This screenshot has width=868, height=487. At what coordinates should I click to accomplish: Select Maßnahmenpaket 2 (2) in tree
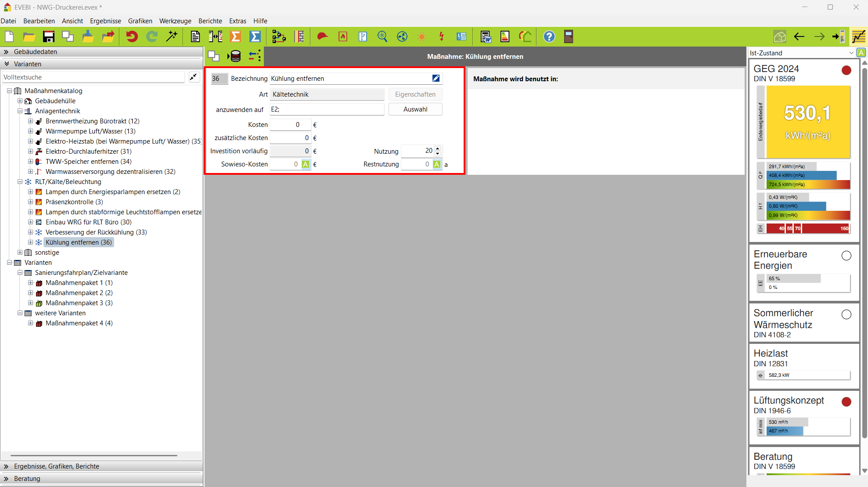[79, 293]
